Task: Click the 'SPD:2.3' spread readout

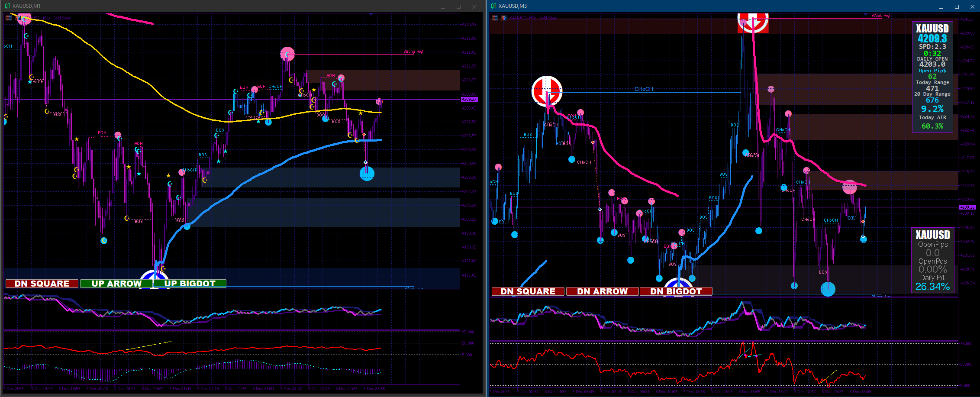Action: tap(932, 47)
